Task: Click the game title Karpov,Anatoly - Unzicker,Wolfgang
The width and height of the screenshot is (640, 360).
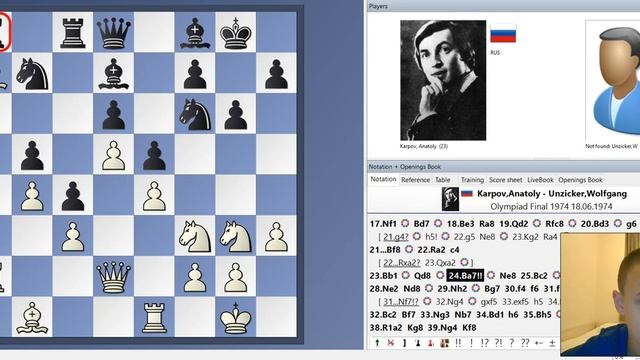Action: click(552, 193)
